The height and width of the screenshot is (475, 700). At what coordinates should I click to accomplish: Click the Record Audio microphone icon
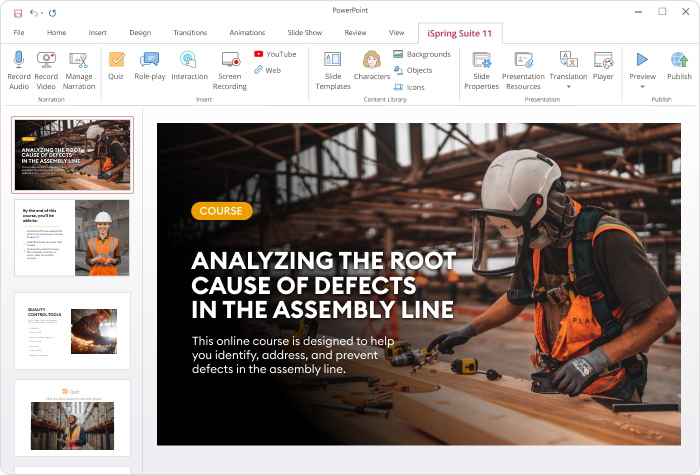pyautogui.click(x=19, y=59)
